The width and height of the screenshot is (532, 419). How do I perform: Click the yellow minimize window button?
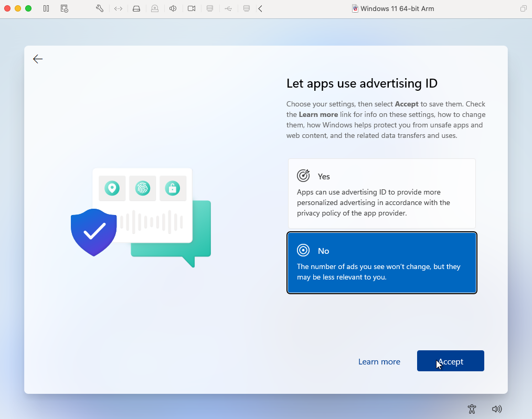click(x=18, y=8)
